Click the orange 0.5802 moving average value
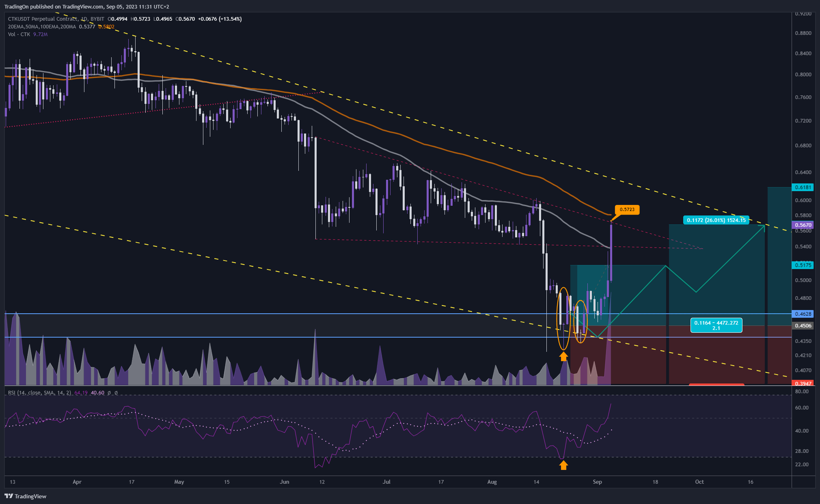Image resolution: width=820 pixels, height=504 pixels. 106,27
